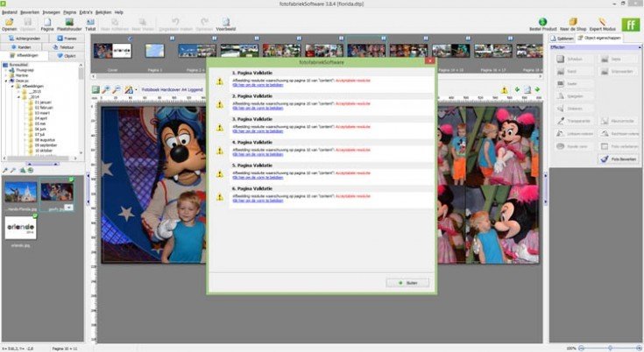
Task: Switch to the Randen tab
Action: pyautogui.click(x=21, y=46)
